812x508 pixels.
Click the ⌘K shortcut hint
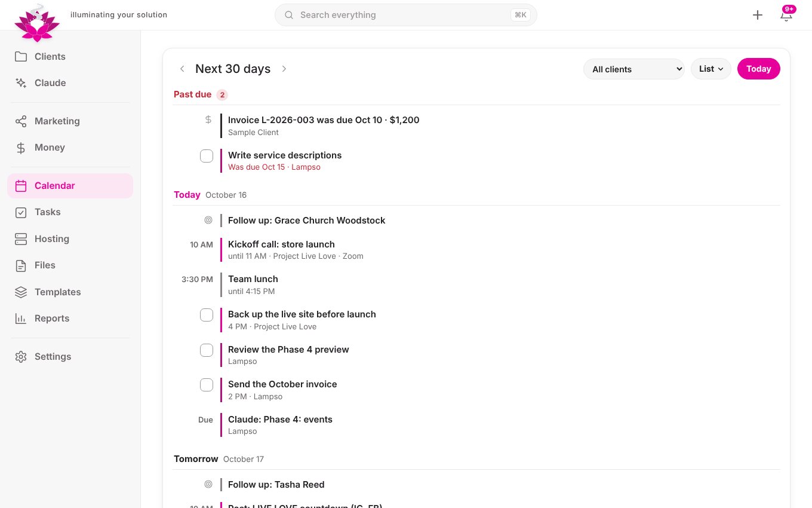tap(521, 15)
